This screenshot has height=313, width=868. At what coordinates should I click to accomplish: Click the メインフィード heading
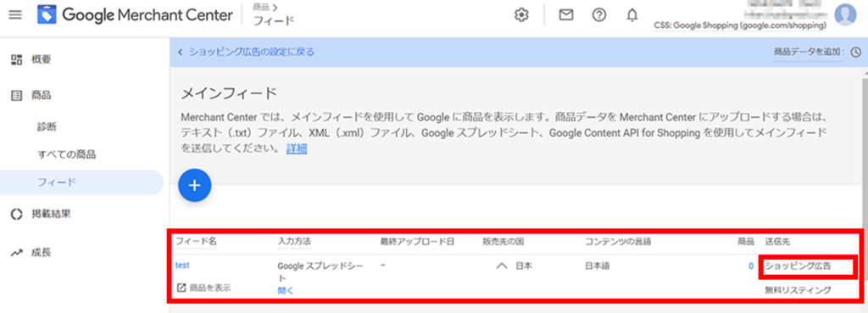click(x=229, y=93)
